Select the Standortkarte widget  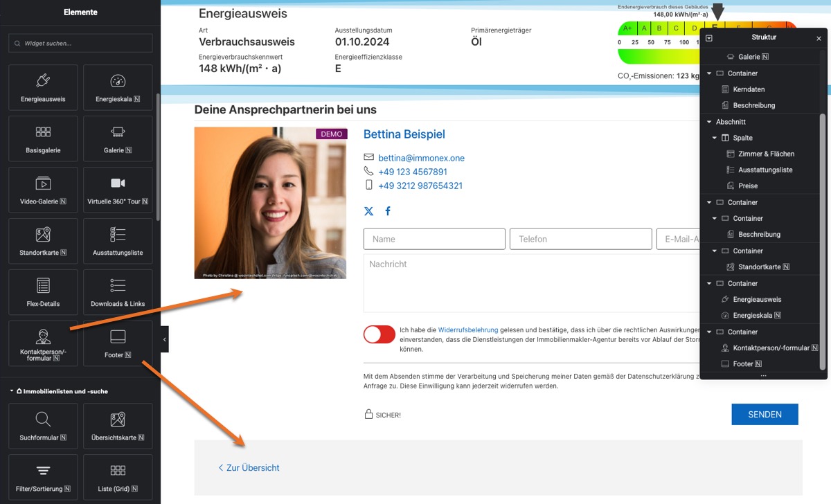42,240
